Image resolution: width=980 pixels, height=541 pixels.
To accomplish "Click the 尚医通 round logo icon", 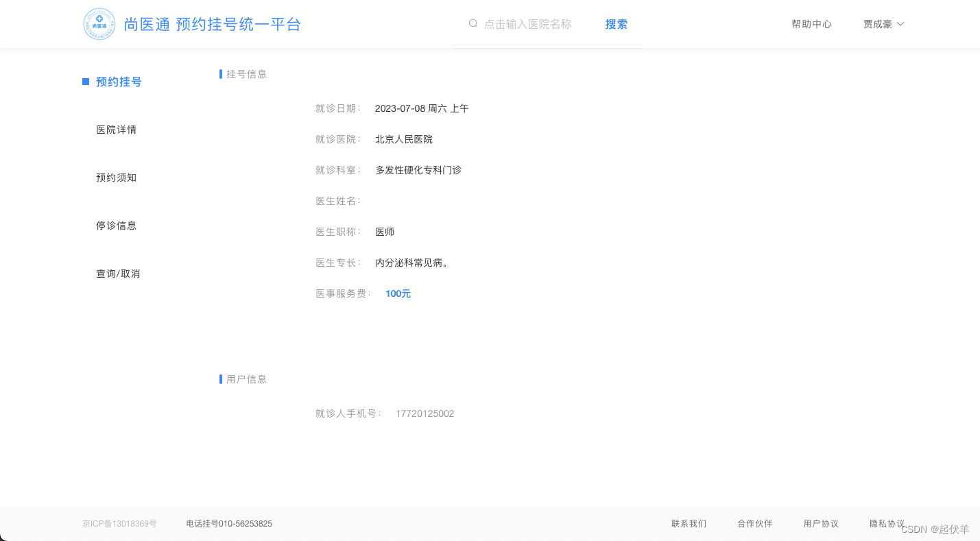I will [x=99, y=24].
